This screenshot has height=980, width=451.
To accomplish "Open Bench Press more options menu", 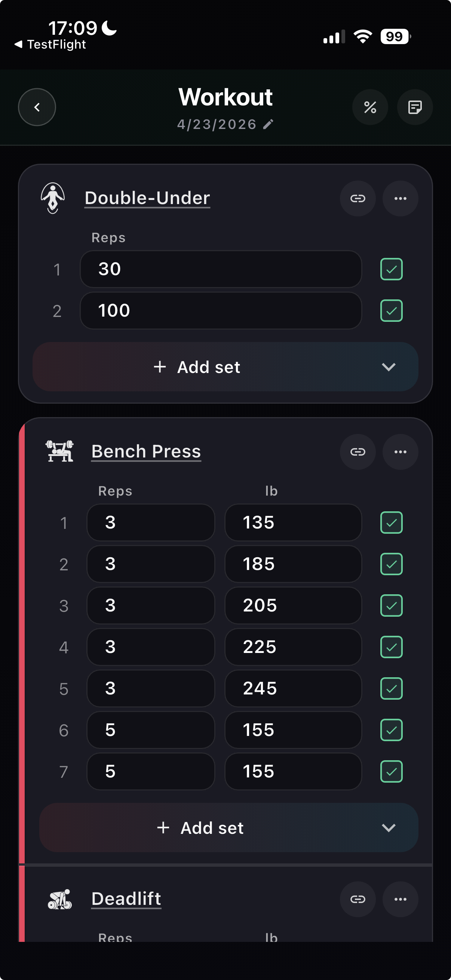I will coord(400,452).
